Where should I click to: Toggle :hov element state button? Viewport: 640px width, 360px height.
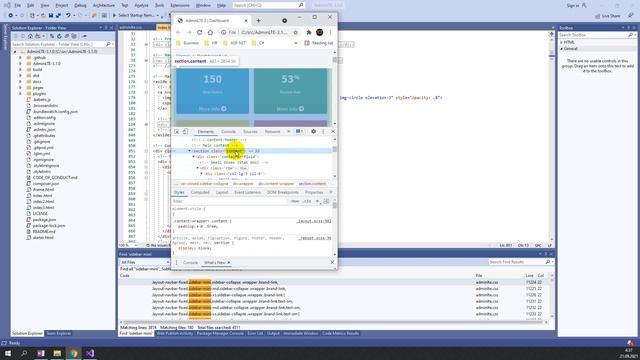295,201
